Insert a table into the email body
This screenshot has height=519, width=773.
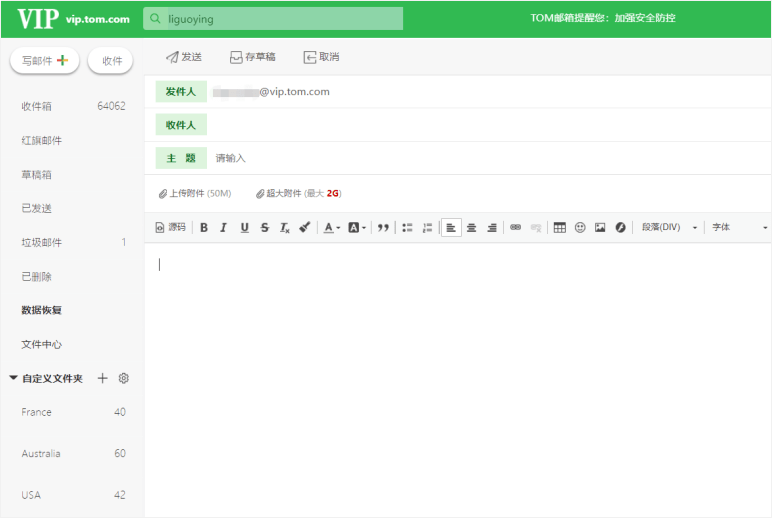click(560, 228)
